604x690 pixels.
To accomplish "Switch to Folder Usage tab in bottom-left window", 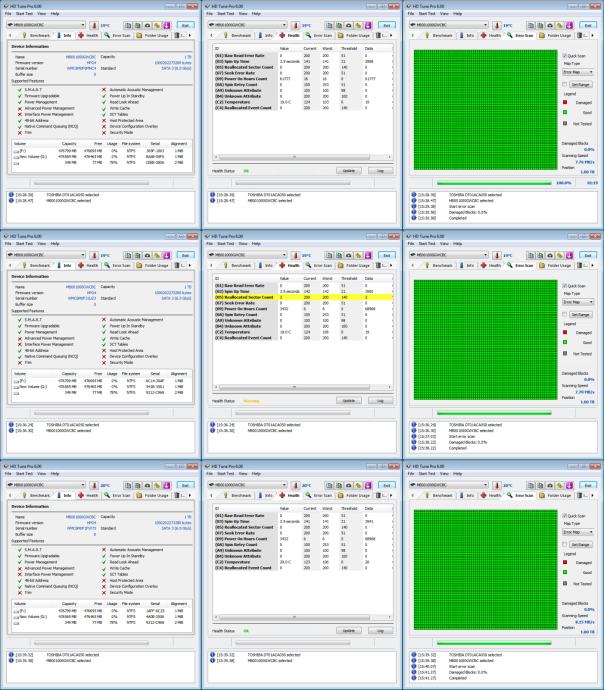I will tap(152, 495).
